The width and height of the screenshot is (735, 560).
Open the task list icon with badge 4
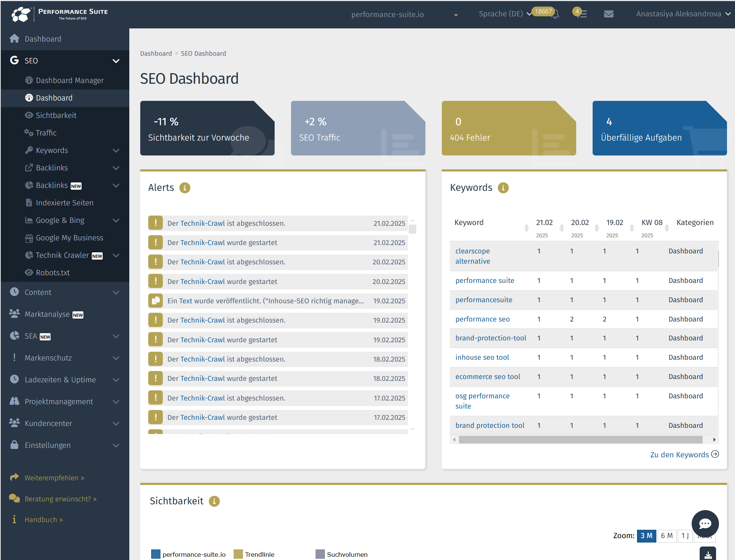coord(582,14)
